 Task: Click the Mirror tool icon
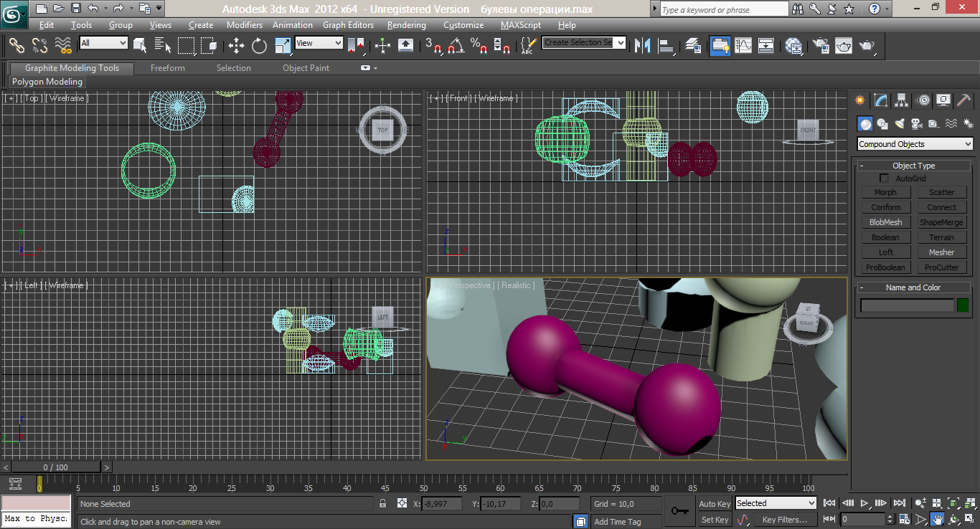point(643,46)
